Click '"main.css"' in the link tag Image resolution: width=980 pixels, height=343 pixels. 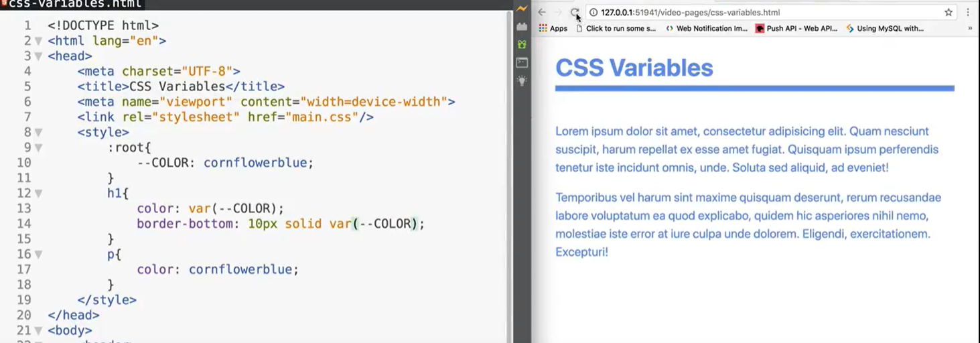coord(322,117)
